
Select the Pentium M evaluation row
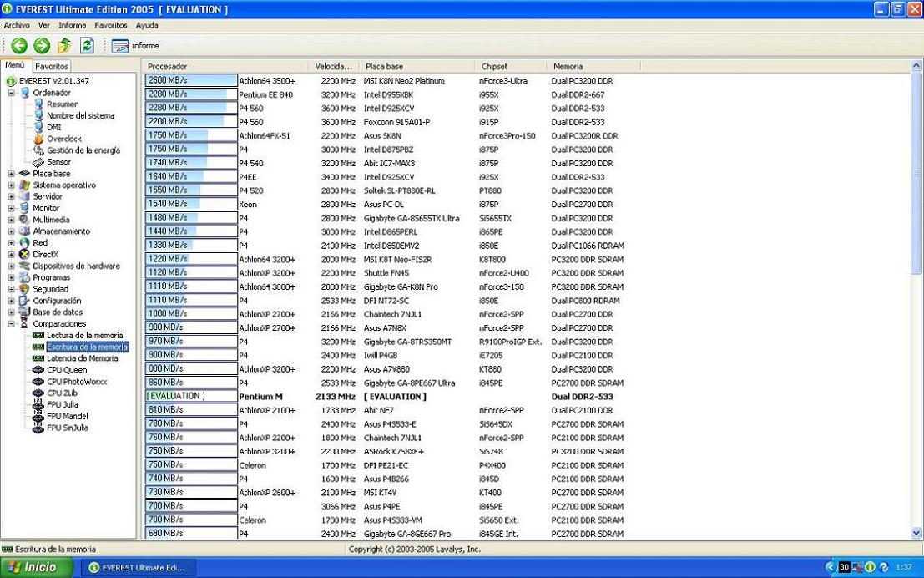tap(391, 397)
